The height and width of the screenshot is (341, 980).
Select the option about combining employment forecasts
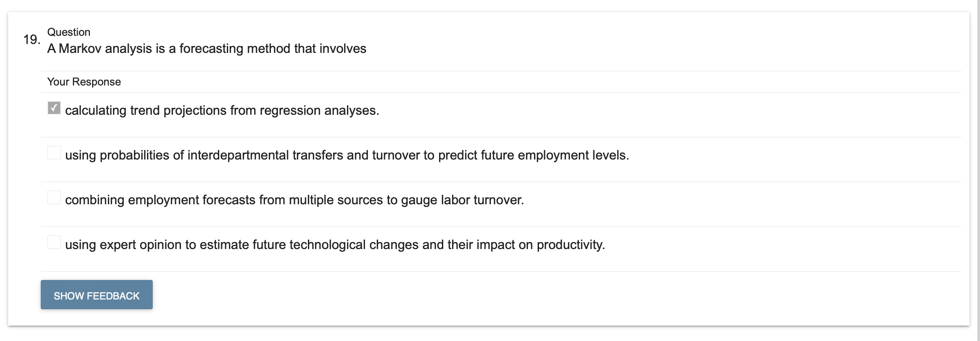(54, 198)
